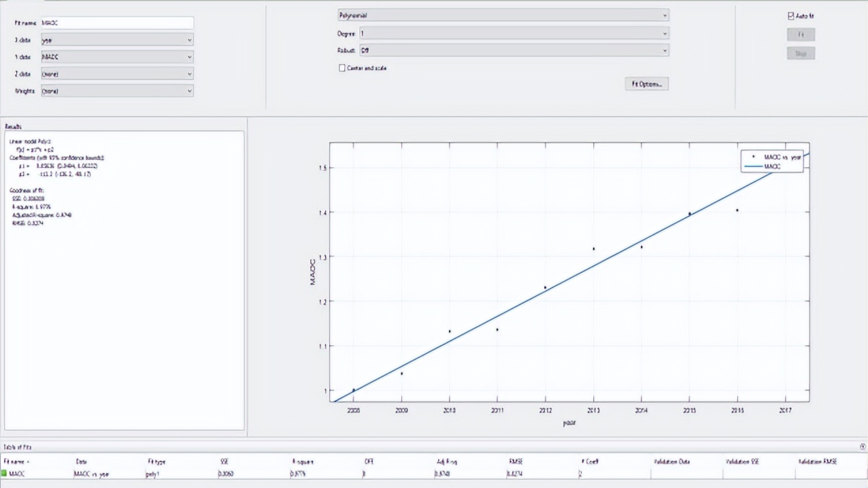Click the Stop button
The width and height of the screenshot is (868, 488).
801,53
